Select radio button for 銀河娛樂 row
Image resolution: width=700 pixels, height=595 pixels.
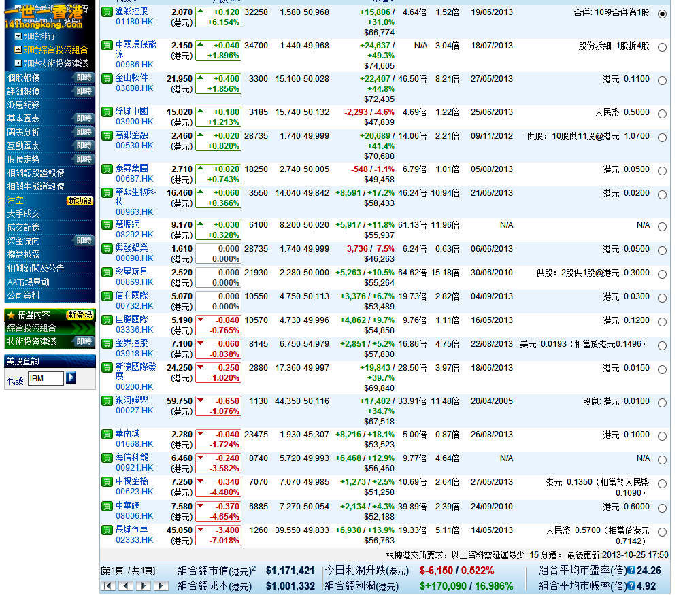tap(663, 403)
